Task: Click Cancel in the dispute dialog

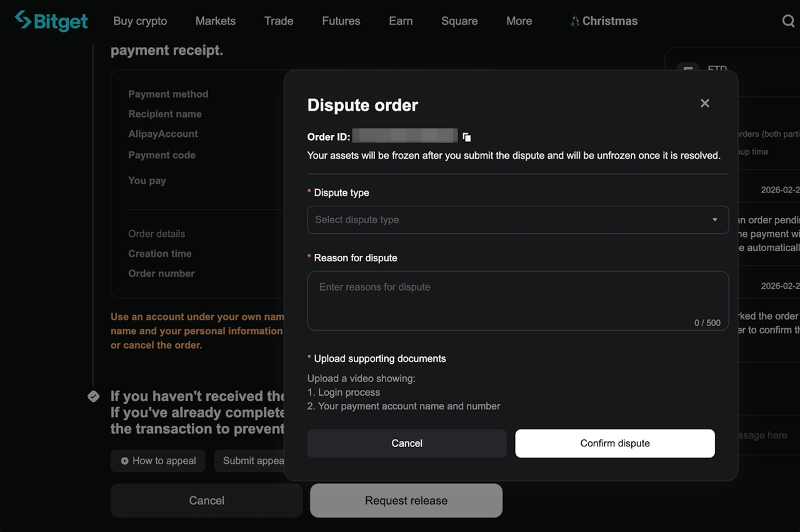Action: [x=407, y=443]
